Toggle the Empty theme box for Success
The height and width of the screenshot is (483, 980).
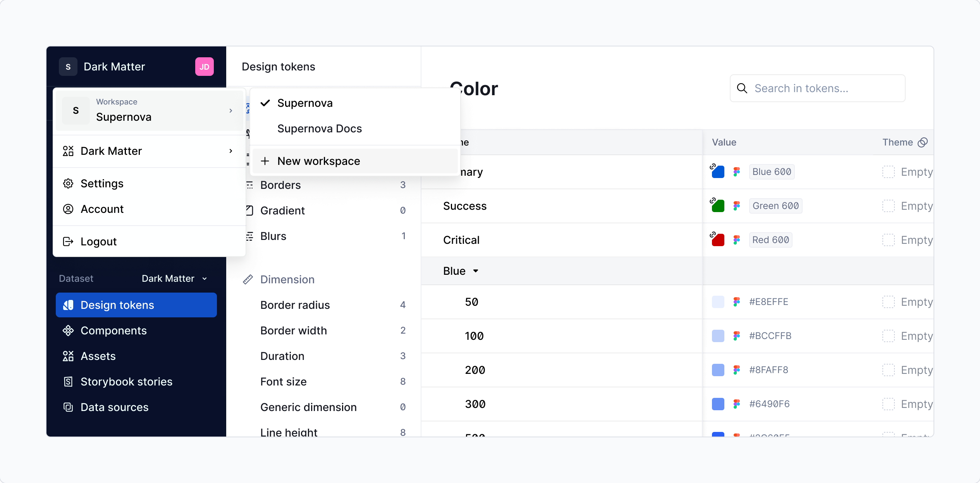click(888, 206)
